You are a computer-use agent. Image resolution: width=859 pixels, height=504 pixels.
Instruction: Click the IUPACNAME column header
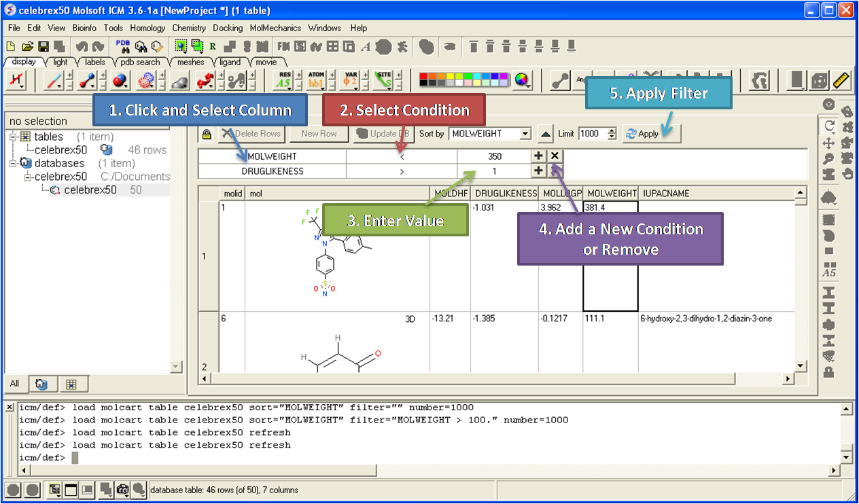(716, 194)
